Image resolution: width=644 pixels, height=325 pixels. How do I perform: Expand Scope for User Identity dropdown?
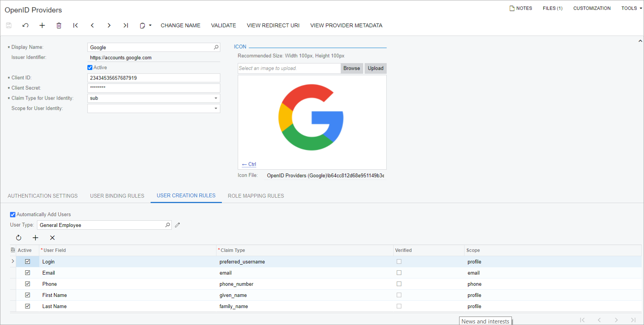216,108
